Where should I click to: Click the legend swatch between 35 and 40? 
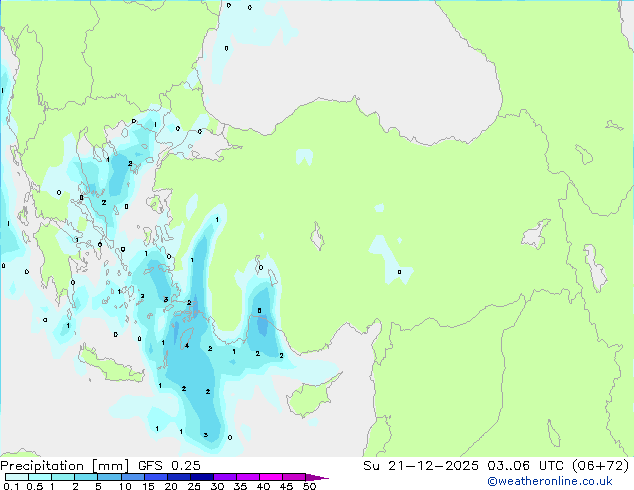[248, 477]
